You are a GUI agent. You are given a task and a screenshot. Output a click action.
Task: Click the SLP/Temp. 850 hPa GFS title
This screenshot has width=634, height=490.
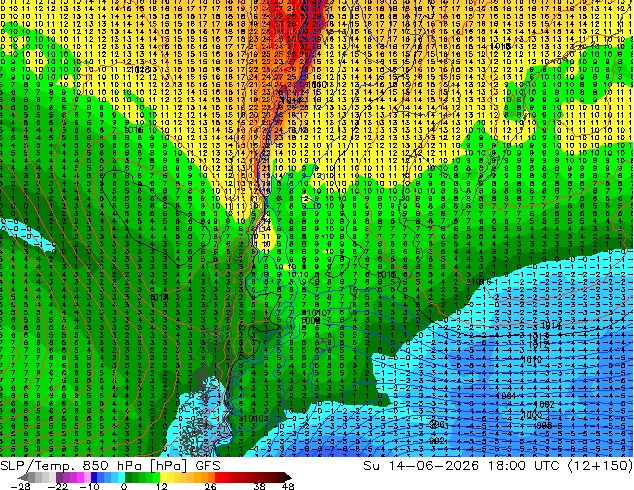pyautogui.click(x=110, y=466)
